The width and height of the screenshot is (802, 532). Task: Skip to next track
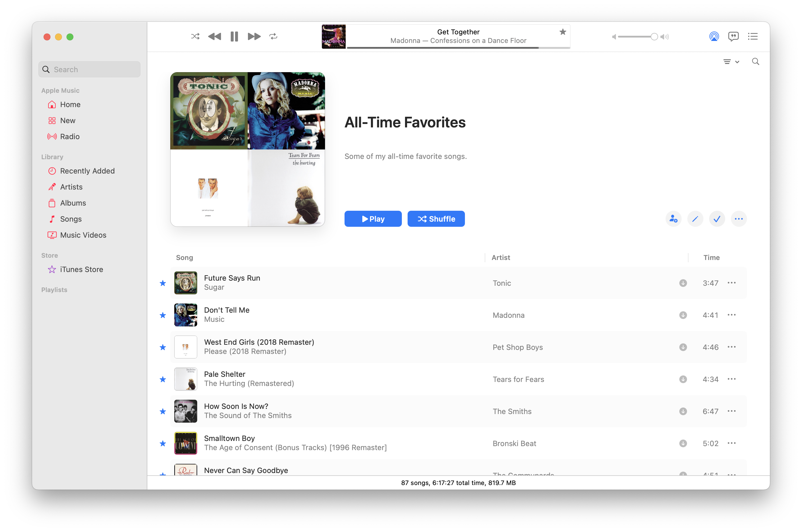tap(254, 36)
